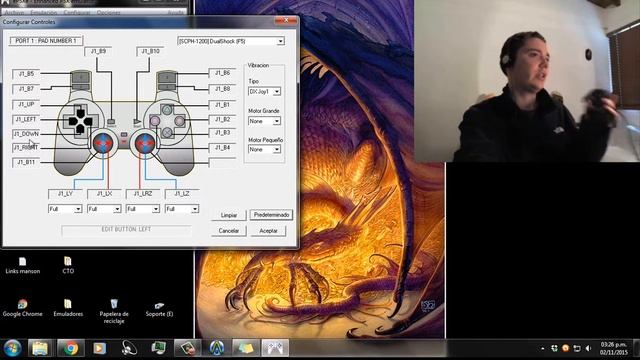Launch Google Chrome from the desktop shortcut

tap(22, 308)
